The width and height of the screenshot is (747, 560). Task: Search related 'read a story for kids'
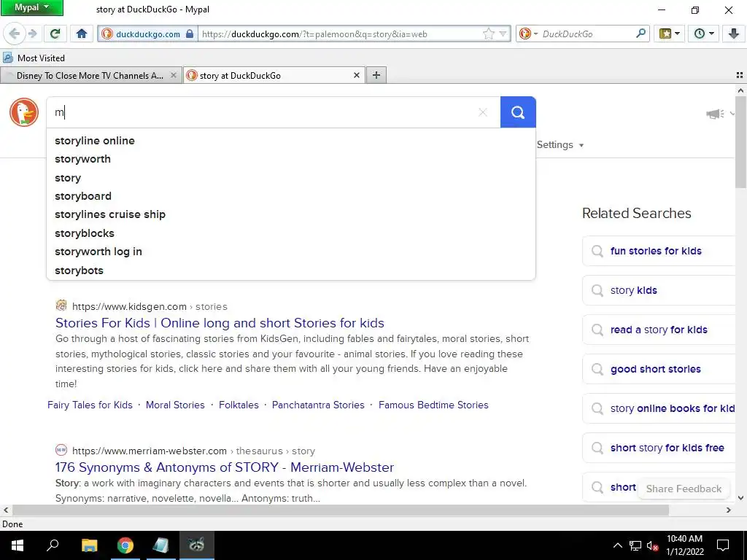pos(659,330)
